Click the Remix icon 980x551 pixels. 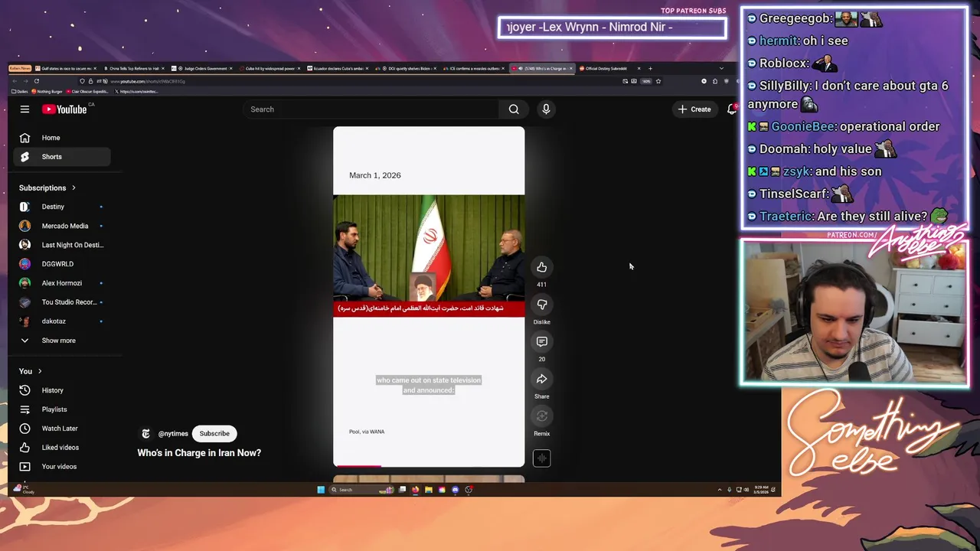[x=541, y=416]
